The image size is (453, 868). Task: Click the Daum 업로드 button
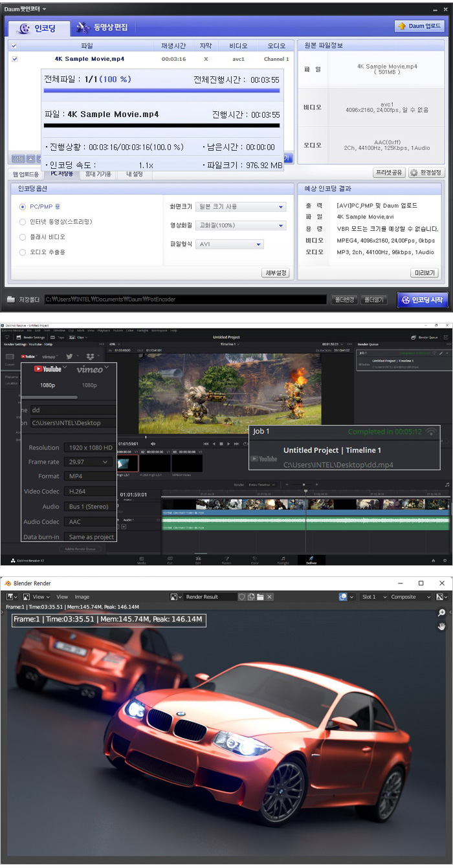pyautogui.click(x=419, y=27)
